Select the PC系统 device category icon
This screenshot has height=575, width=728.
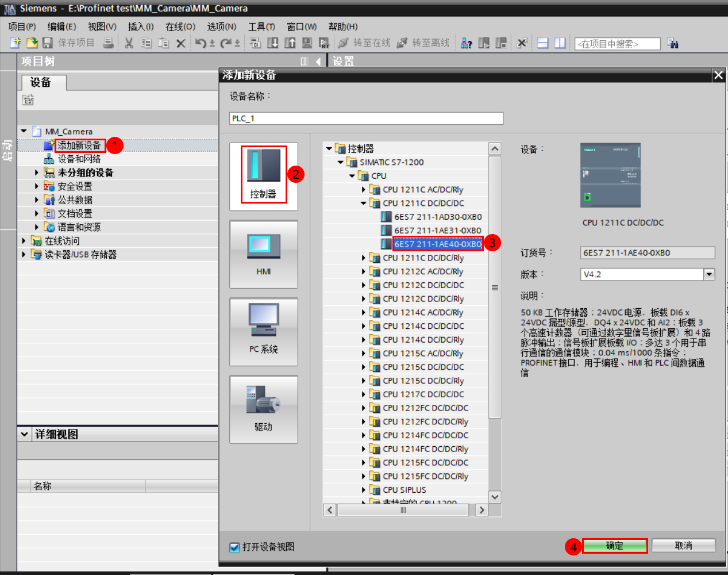coord(263,331)
